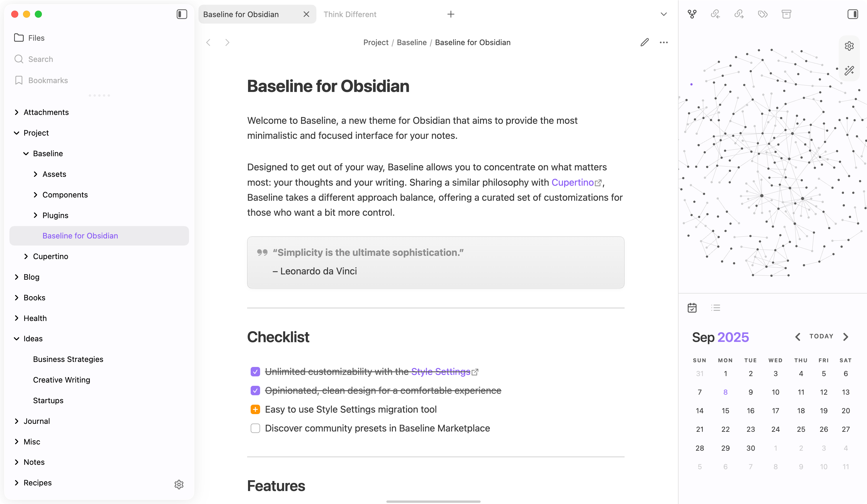The height and width of the screenshot is (504, 867).
Task: Select September 17 in the calendar
Action: pos(776,411)
